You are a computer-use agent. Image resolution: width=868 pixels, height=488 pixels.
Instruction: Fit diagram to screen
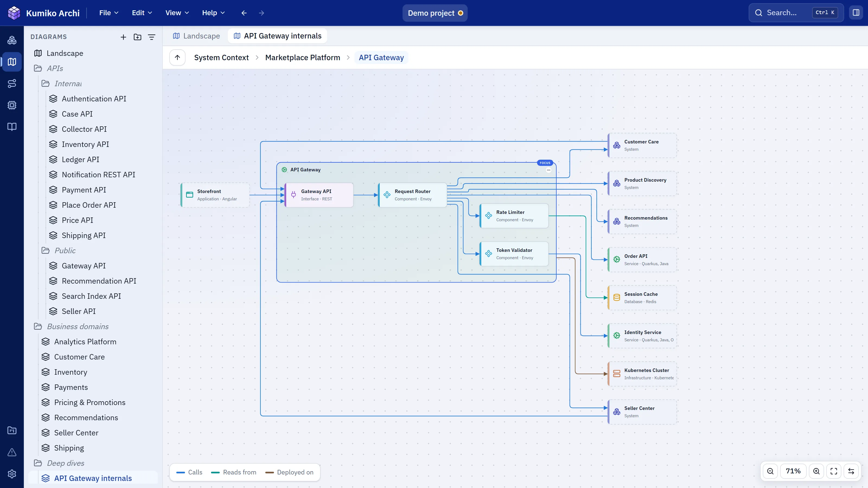coord(834,471)
